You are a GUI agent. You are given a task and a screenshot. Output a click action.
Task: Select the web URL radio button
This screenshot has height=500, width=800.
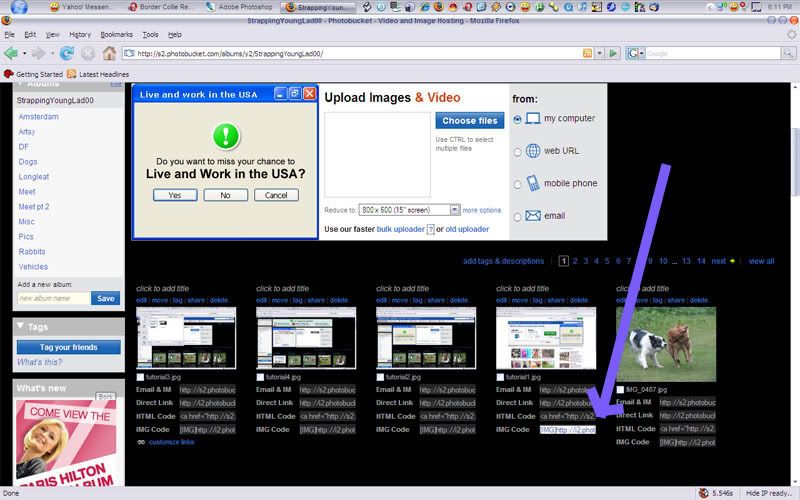click(517, 152)
